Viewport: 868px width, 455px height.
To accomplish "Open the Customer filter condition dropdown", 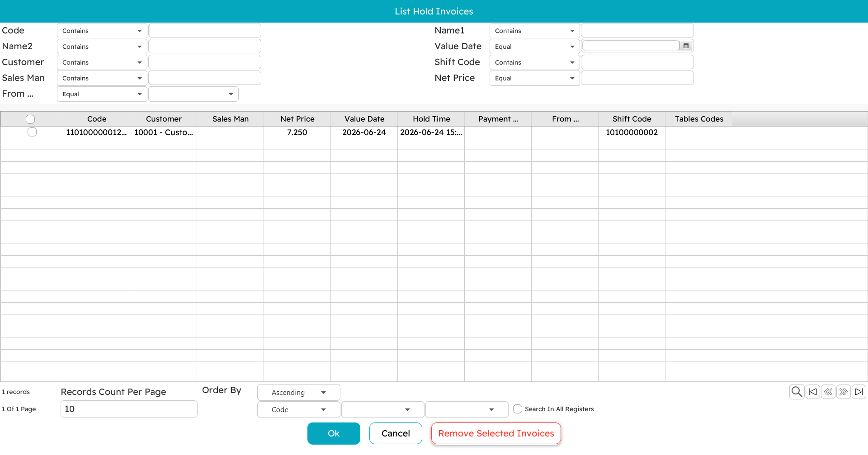I will coord(102,62).
